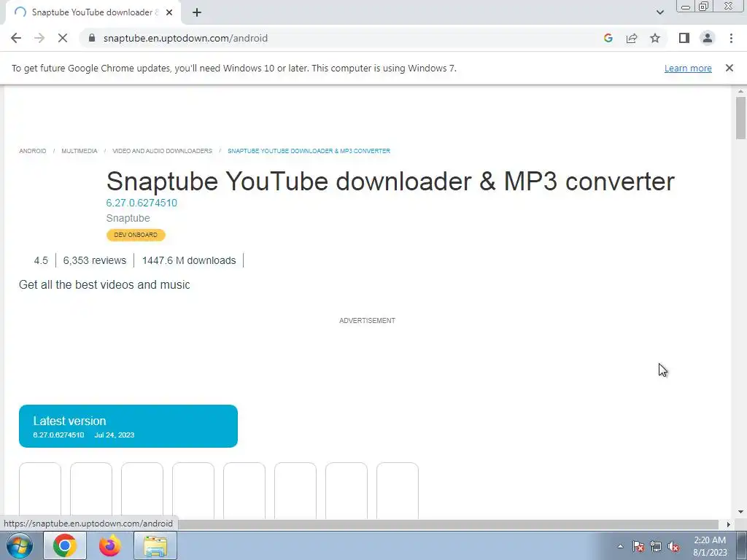Open a new tab
Image resolution: width=747 pixels, height=560 pixels.
tap(197, 13)
